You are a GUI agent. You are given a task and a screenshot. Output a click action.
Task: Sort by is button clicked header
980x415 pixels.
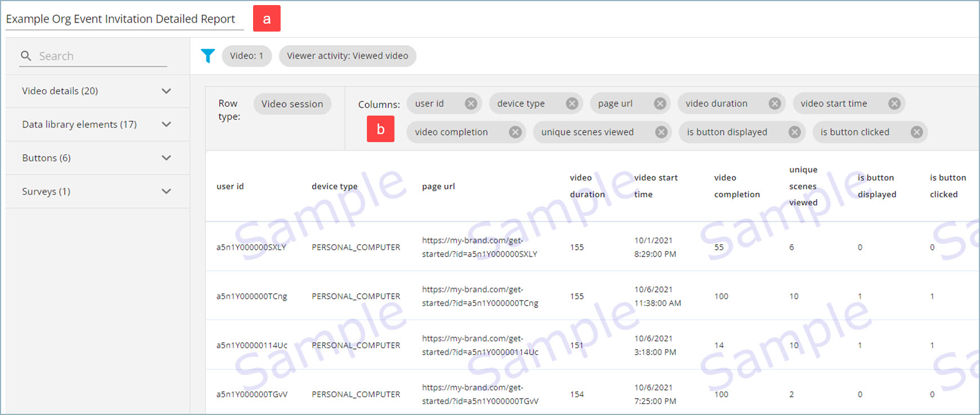948,186
